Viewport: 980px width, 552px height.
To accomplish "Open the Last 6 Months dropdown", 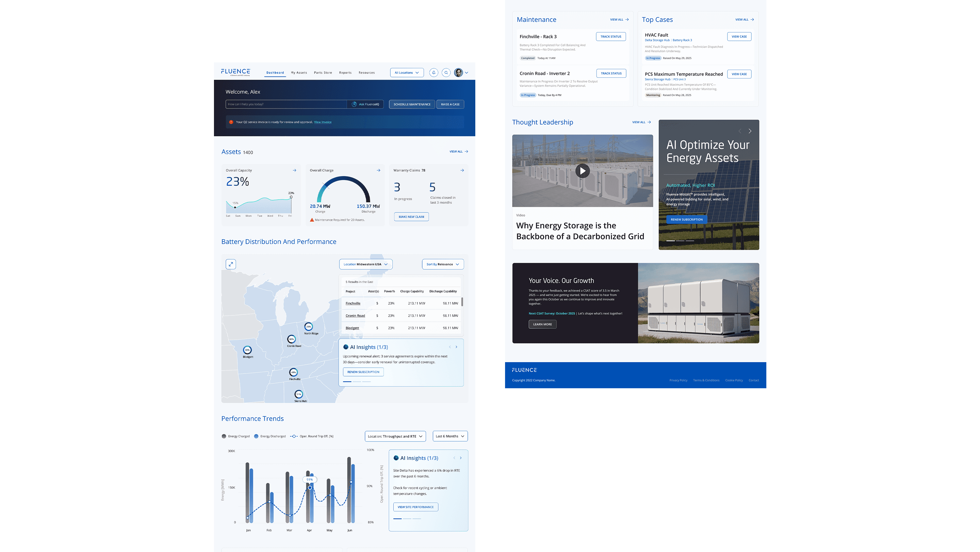I will tap(450, 436).
